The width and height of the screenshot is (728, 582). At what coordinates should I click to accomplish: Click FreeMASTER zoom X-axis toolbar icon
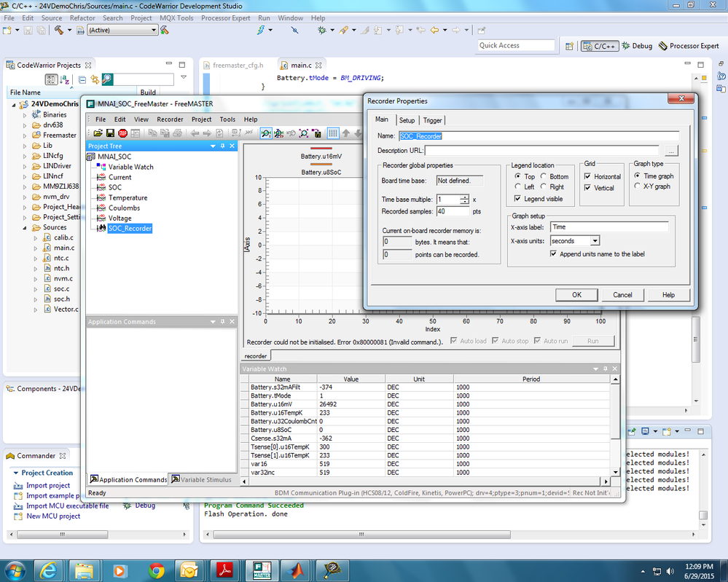(x=266, y=133)
